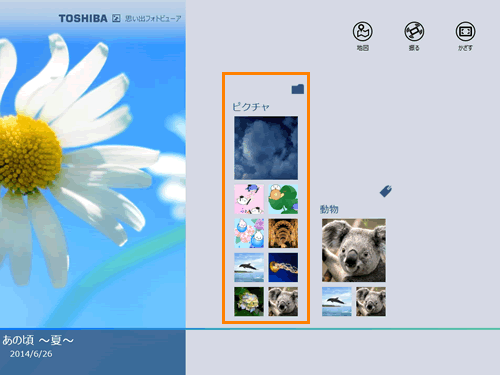Click the folder icon above ピクチャ
The height and width of the screenshot is (375, 500).
coord(298,89)
